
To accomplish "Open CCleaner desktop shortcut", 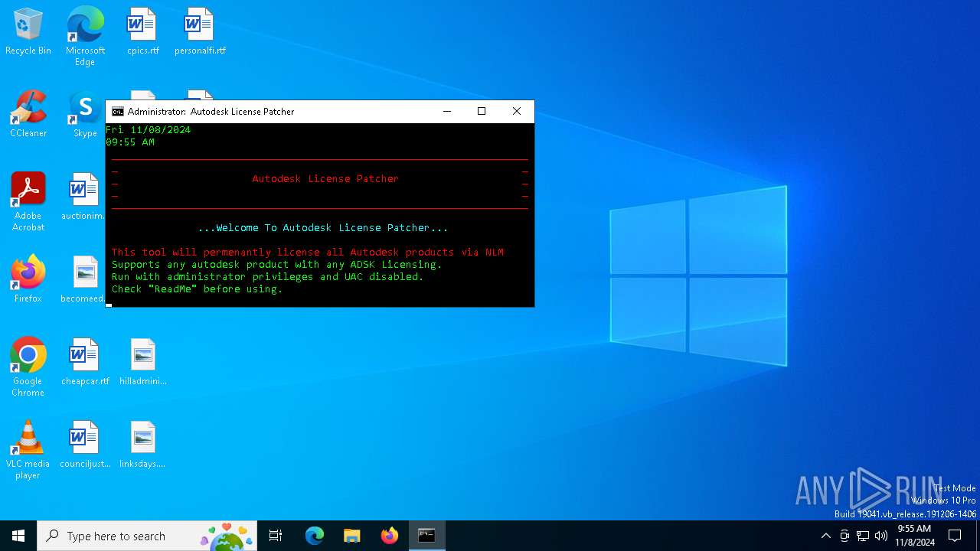I will point(28,115).
